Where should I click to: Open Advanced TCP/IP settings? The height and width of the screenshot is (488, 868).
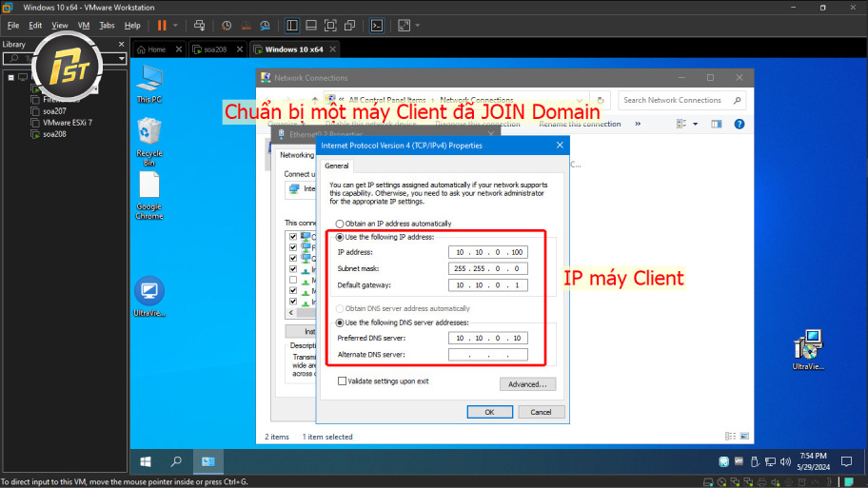coord(527,384)
